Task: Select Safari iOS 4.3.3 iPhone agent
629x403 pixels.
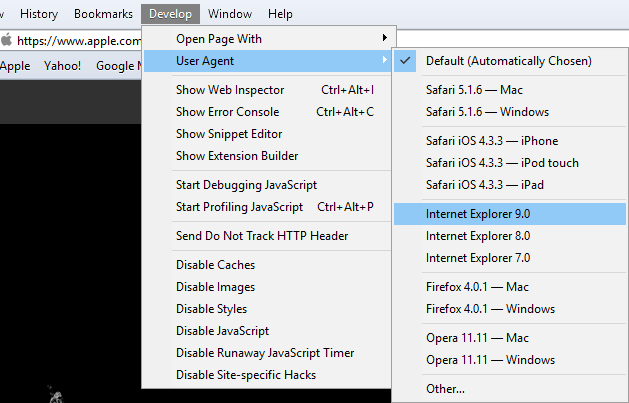Action: (492, 141)
